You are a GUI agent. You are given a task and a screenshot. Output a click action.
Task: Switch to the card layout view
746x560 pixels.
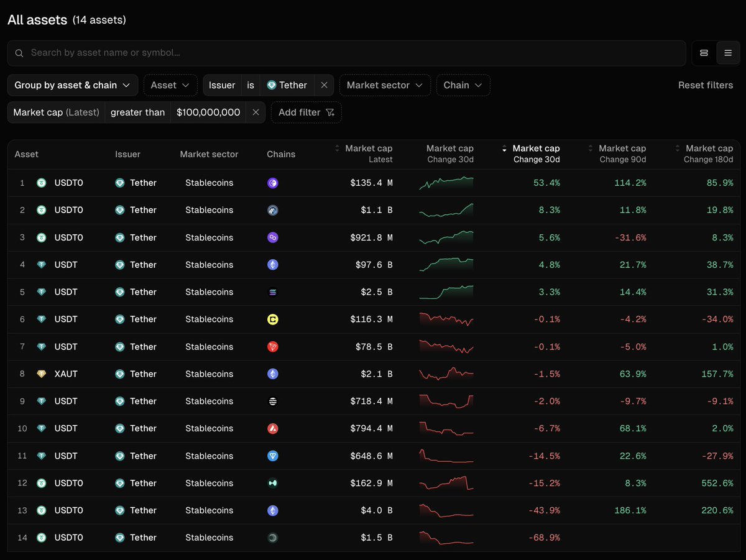(704, 53)
